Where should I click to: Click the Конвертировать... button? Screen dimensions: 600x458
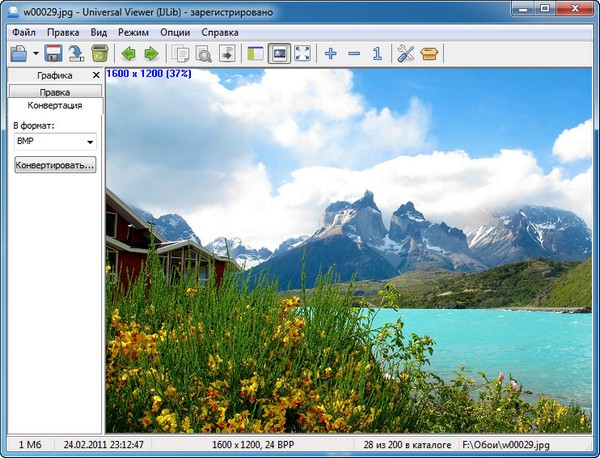point(55,165)
